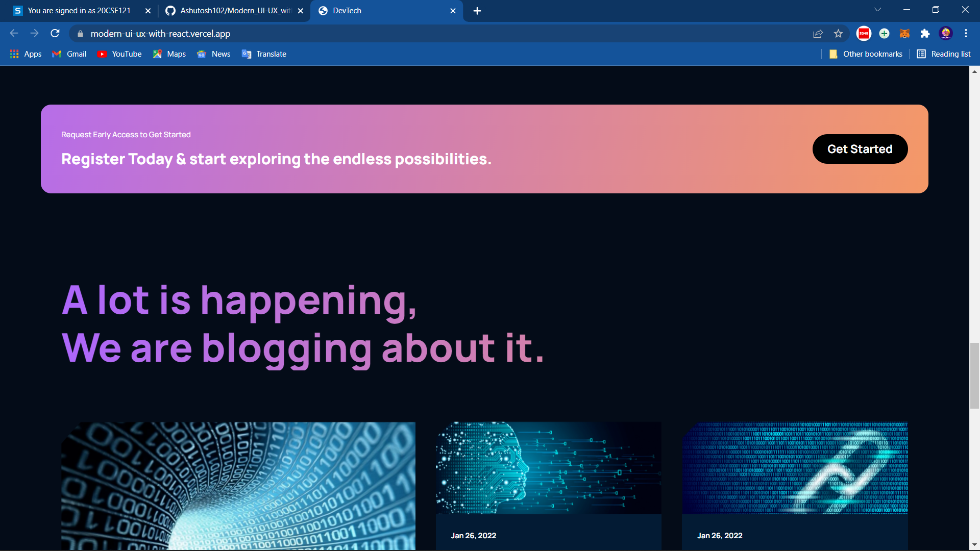Image resolution: width=980 pixels, height=551 pixels.
Task: Click the scrollbar down arrow
Action: (974, 545)
